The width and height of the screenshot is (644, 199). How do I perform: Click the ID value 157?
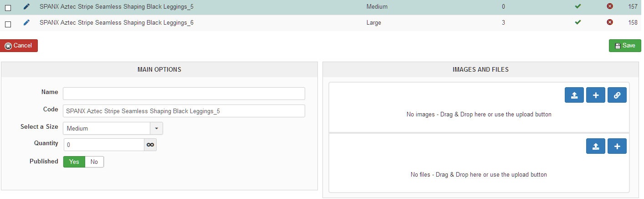click(x=633, y=7)
